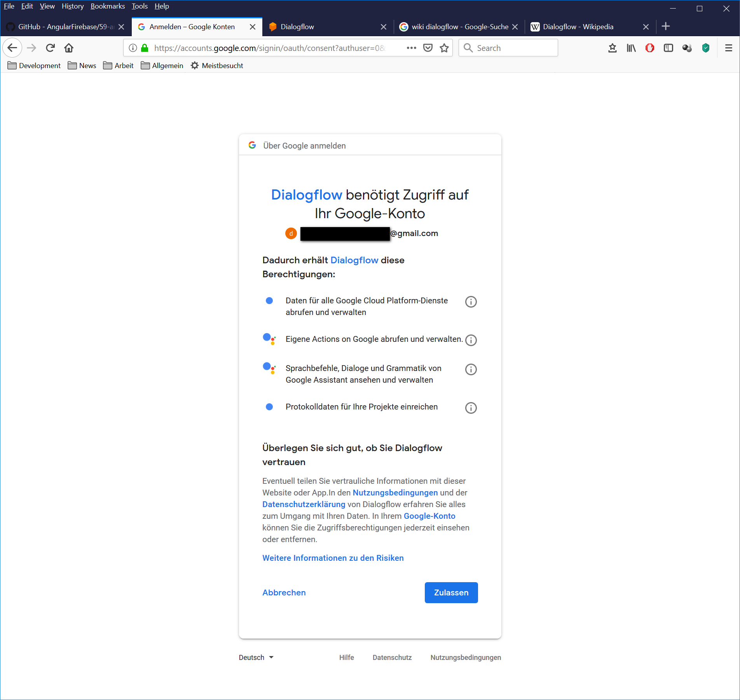Open the Meistbesucht bookmarks list

[217, 65]
